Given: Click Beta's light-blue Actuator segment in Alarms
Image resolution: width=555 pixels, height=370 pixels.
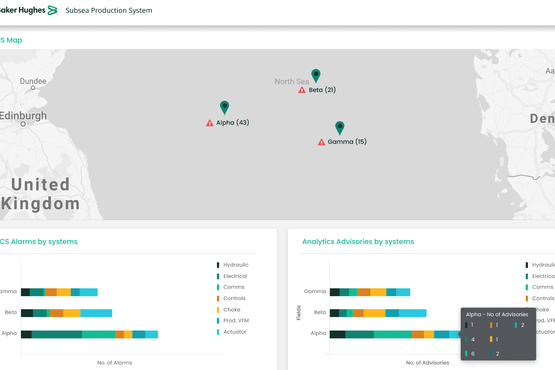Looking at the screenshot, I should [x=96, y=313].
